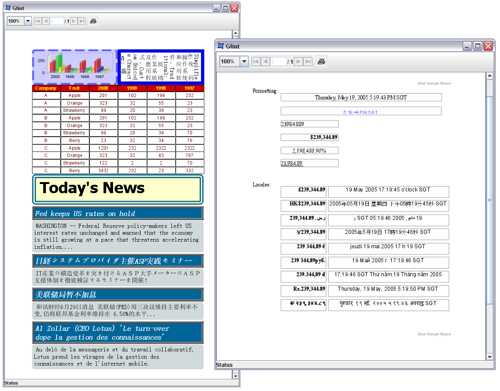Go to last page in left window
Viewport: 500px width, 391px height.
(82, 21)
